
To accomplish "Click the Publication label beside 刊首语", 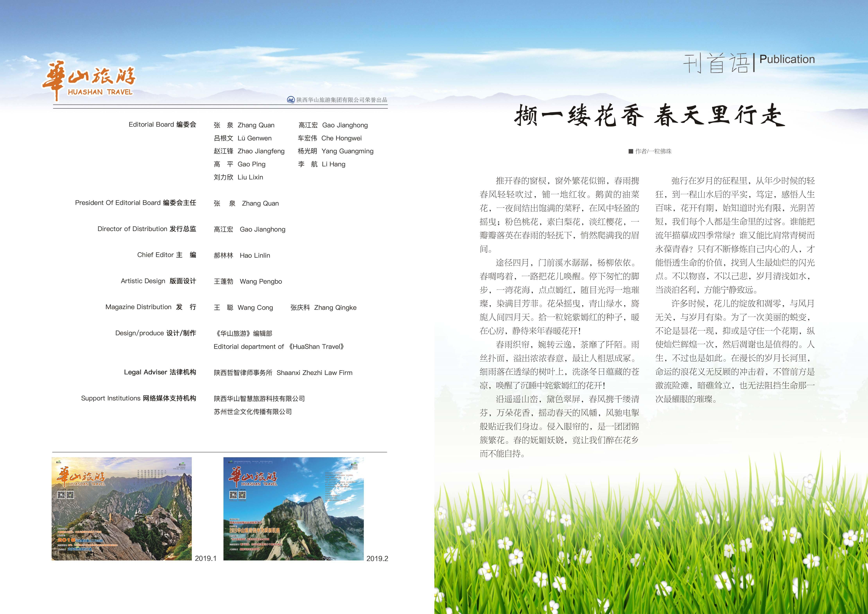I will click(787, 59).
